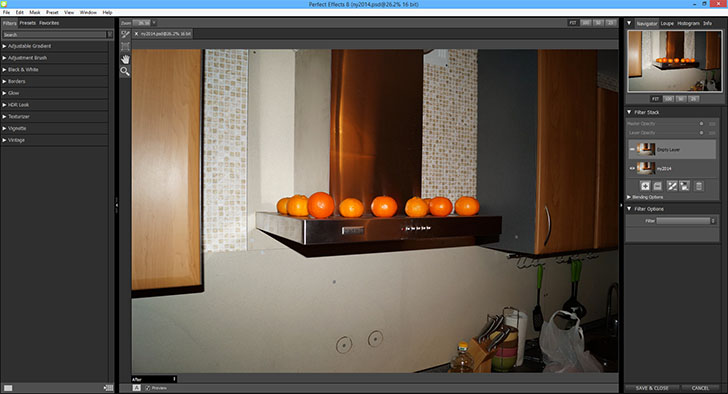Click the copy mask icon beside trash
Screen dimensions: 728x394
[x=684, y=186]
